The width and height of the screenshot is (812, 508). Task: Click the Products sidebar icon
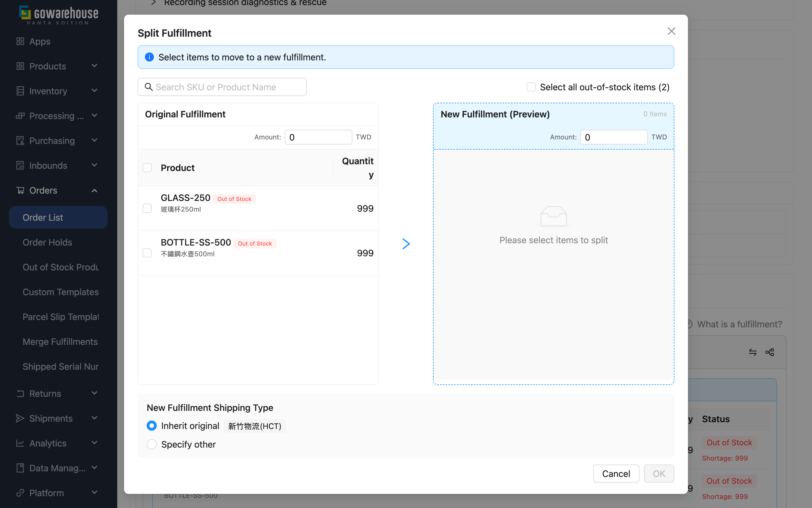click(20, 66)
